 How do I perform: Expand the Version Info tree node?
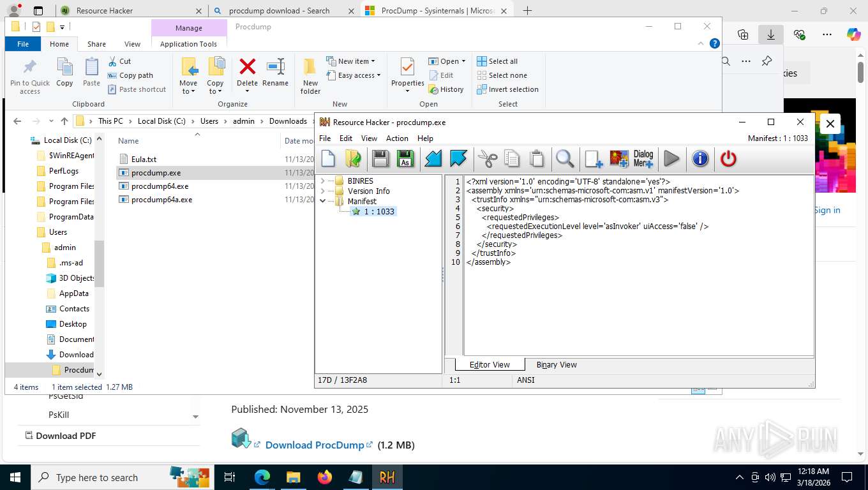click(323, 191)
